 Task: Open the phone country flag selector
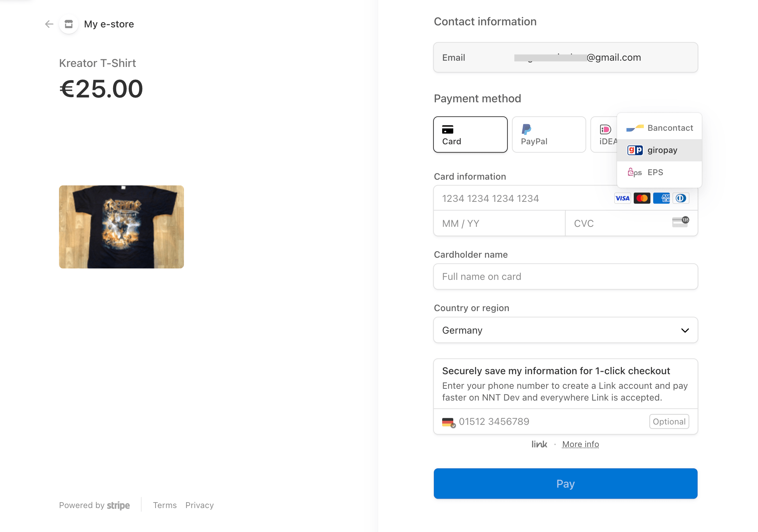point(448,422)
